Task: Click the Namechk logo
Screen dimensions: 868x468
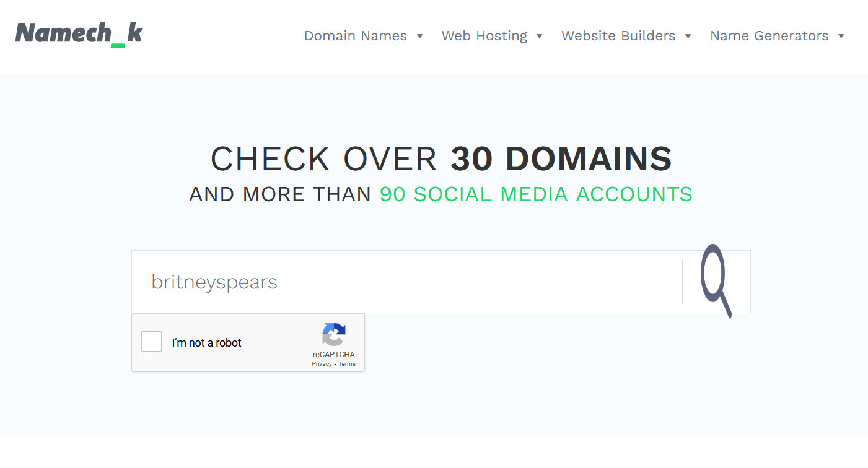Action: pos(79,34)
